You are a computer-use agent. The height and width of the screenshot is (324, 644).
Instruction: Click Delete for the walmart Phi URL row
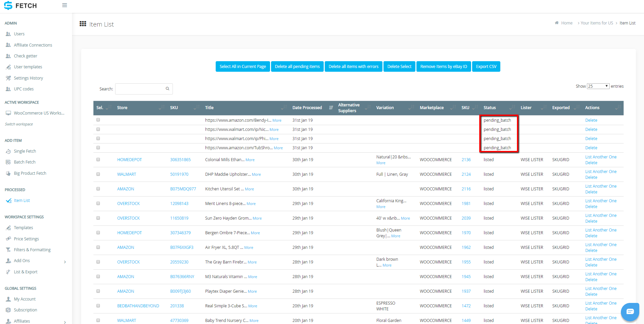tap(591, 138)
